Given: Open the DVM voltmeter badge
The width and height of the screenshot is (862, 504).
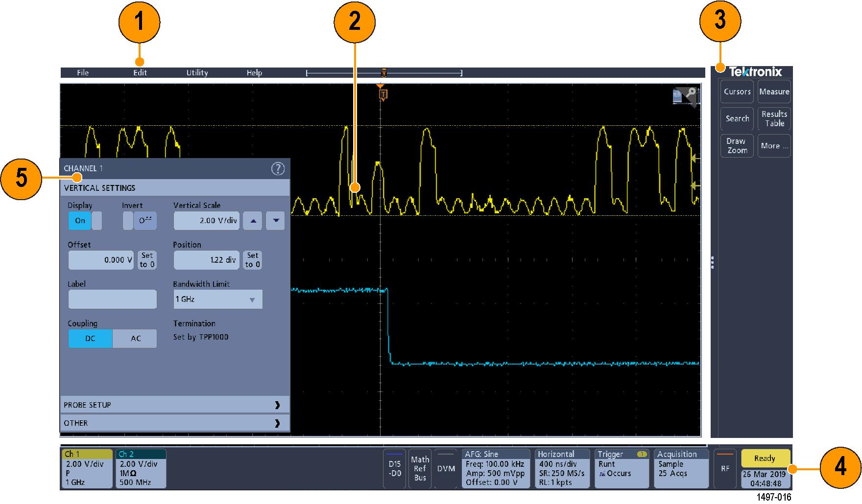Looking at the screenshot, I should (x=446, y=469).
